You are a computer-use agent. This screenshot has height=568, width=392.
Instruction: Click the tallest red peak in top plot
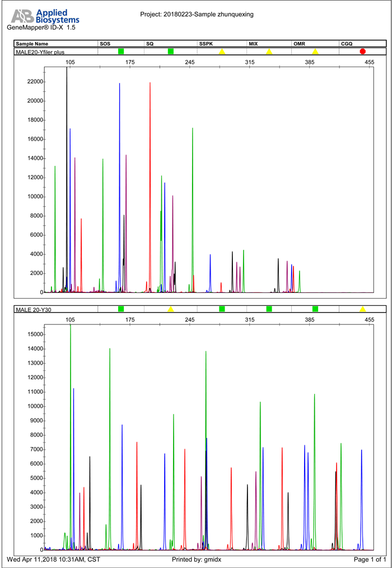150,84
